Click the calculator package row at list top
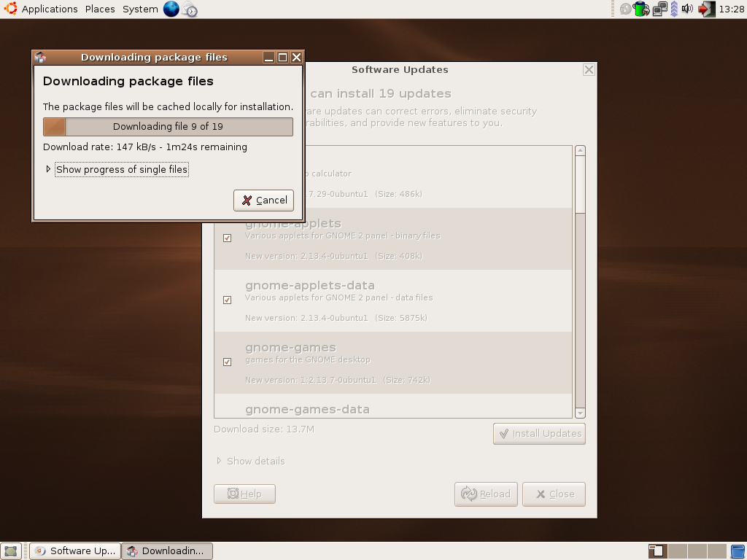This screenshot has height=560, width=747. point(438,176)
